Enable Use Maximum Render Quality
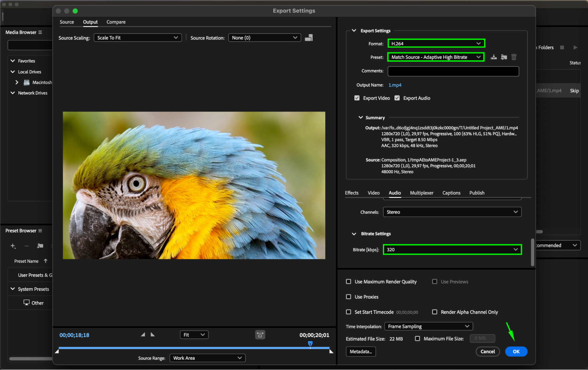588x370 pixels. click(349, 282)
